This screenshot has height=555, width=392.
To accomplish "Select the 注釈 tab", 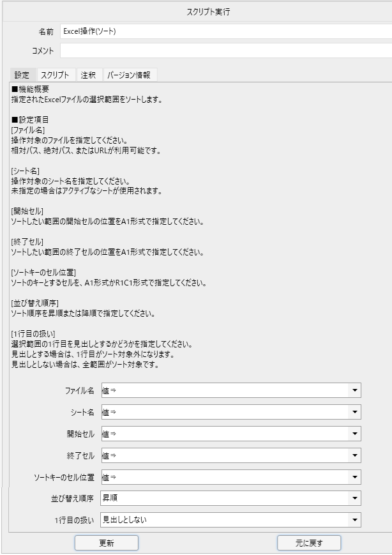I will (88, 75).
